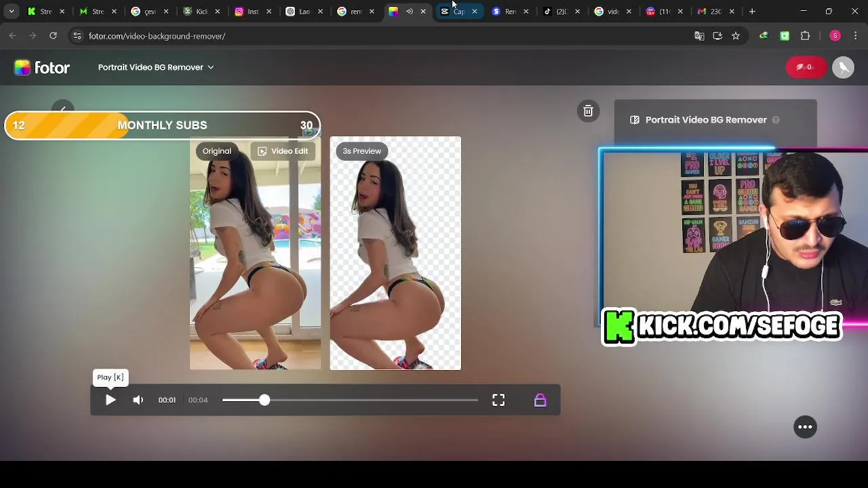Open the tab search dropdown arrow
The image size is (868, 488).
click(x=12, y=12)
